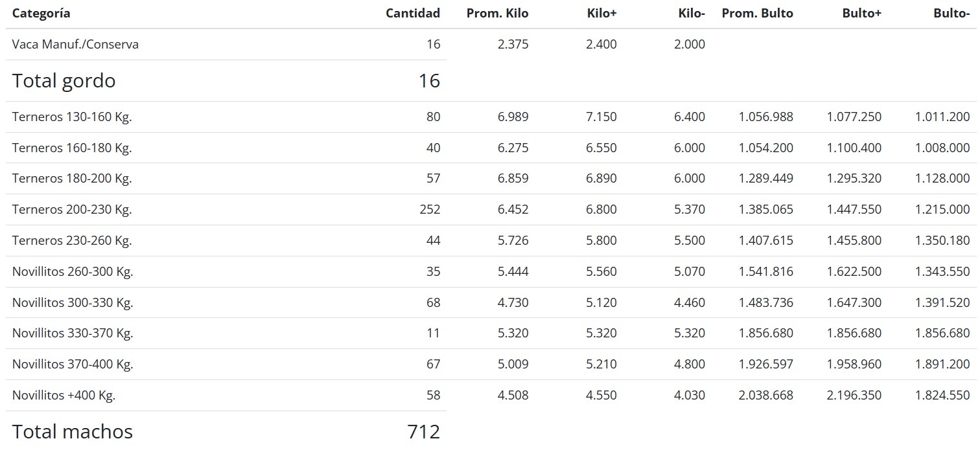Click the 2.196.350 Bulto+ value

coord(854,396)
